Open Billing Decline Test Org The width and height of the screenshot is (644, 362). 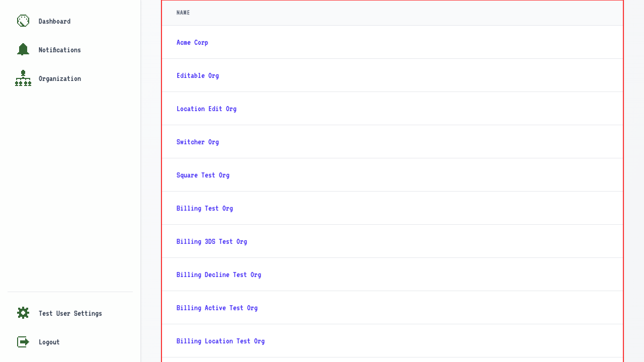(x=219, y=275)
